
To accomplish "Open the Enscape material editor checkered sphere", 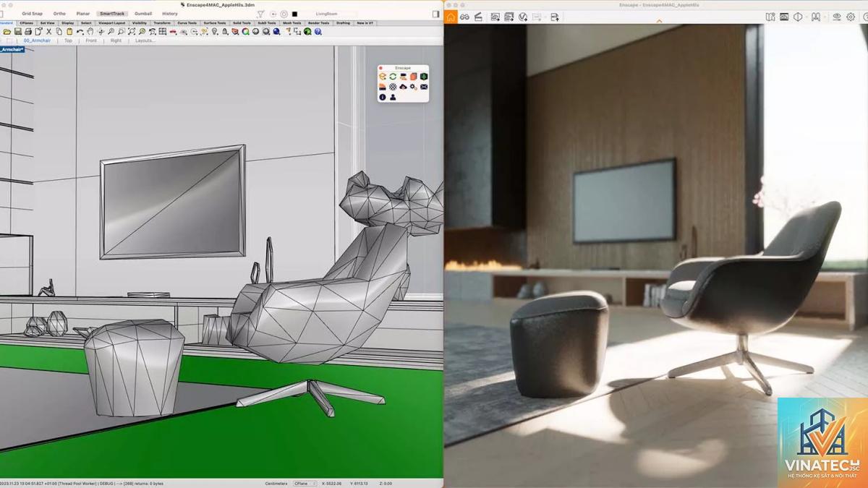I will click(x=393, y=87).
